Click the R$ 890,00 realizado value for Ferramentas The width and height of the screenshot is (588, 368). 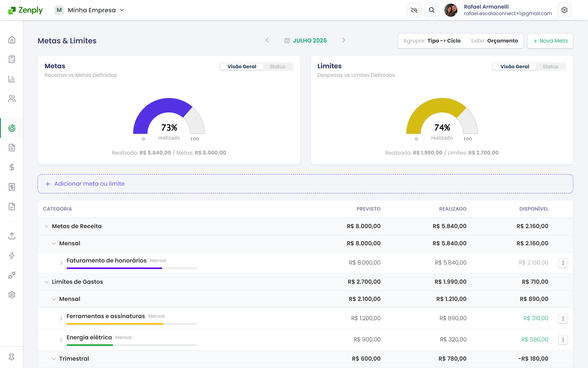tap(453, 318)
